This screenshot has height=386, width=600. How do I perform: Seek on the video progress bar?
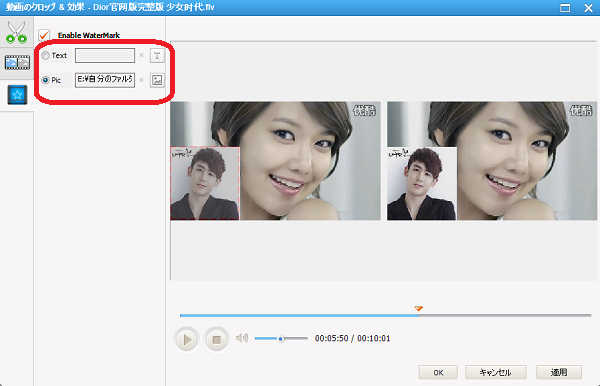tap(385, 316)
